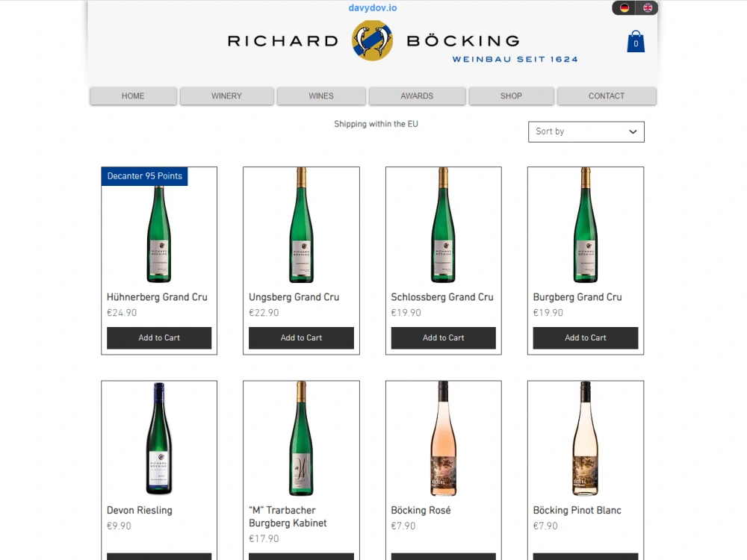Click the €19.90 price of Burgberg Grand Cru
The image size is (747, 560).
(x=548, y=313)
